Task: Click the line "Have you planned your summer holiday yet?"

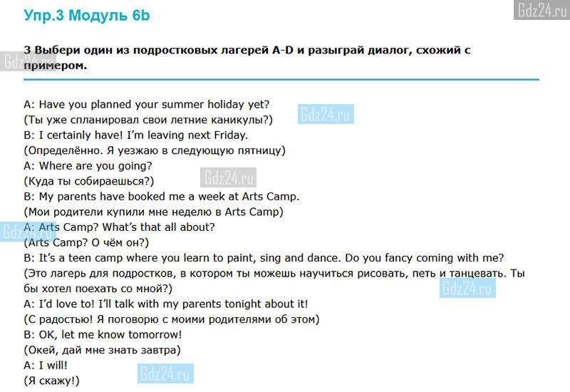Action: (147, 105)
